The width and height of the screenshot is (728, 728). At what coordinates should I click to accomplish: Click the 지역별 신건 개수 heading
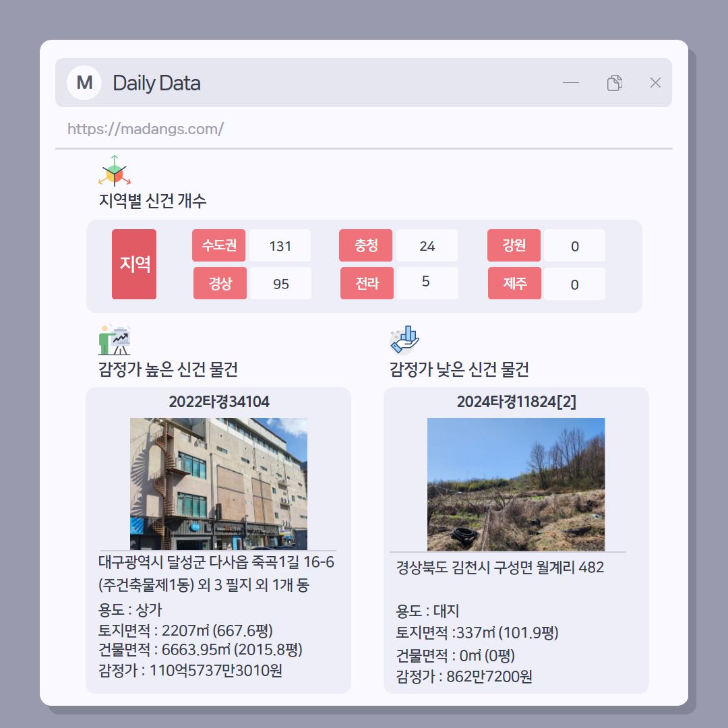coord(152,201)
